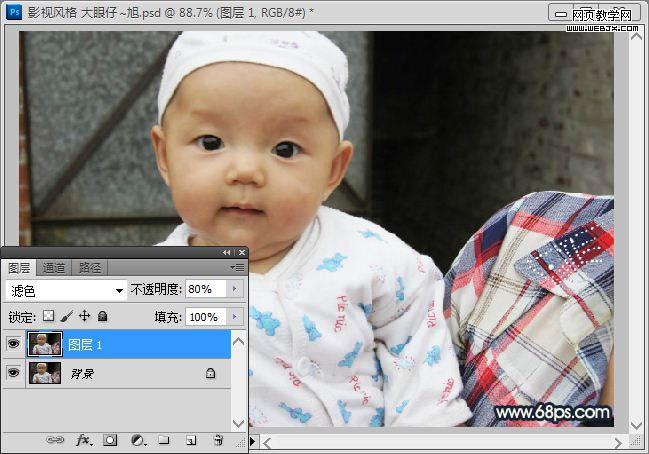Click canvas vertical scroll down arrow

(636, 425)
